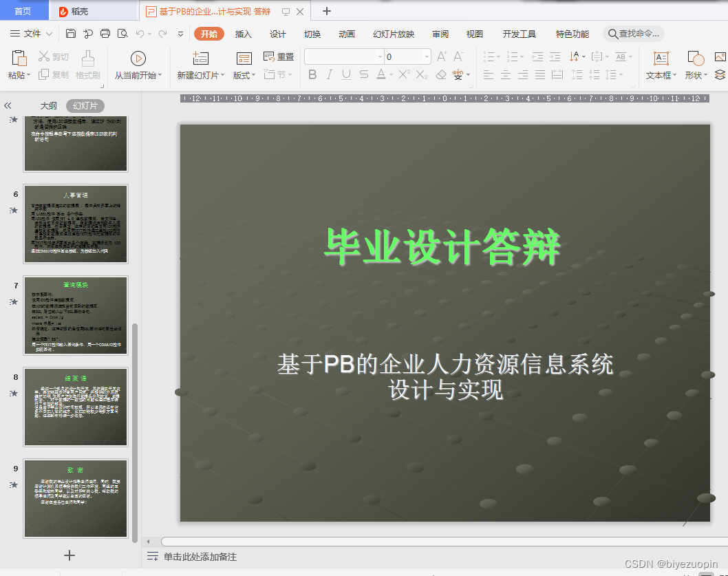The width and height of the screenshot is (728, 576).
Task: Toggle italic formatting
Action: [x=328, y=74]
